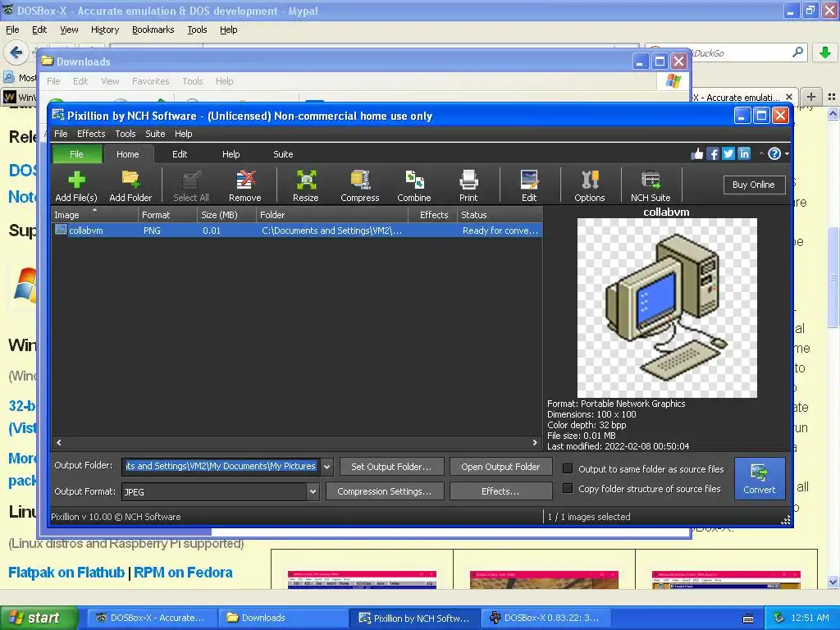This screenshot has height=630, width=840.
Task: Expand the dropdown arrow next to help icon
Action: (x=787, y=154)
